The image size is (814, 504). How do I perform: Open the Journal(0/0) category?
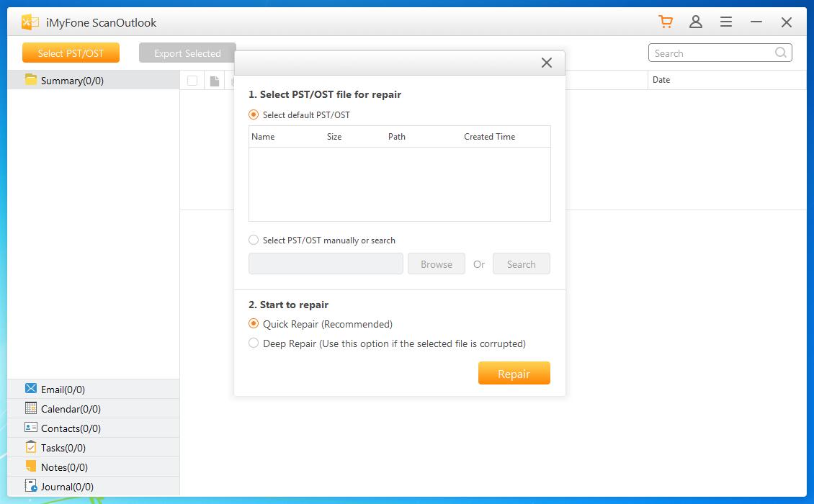click(94, 486)
